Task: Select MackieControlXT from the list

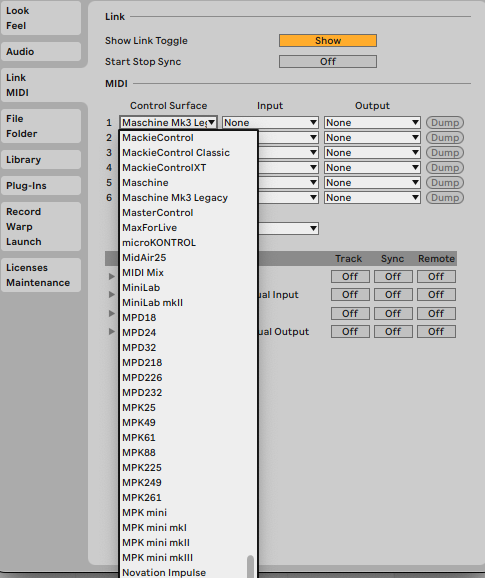Action: pyautogui.click(x=188, y=168)
